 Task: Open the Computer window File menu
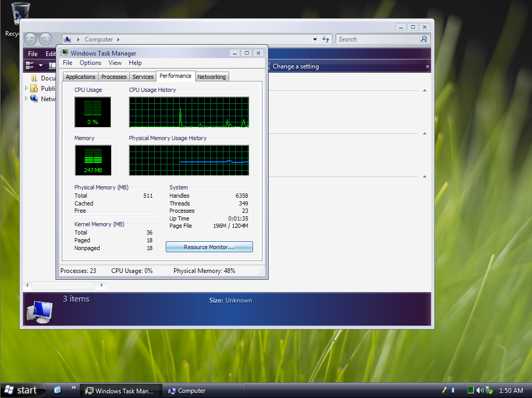(x=33, y=54)
